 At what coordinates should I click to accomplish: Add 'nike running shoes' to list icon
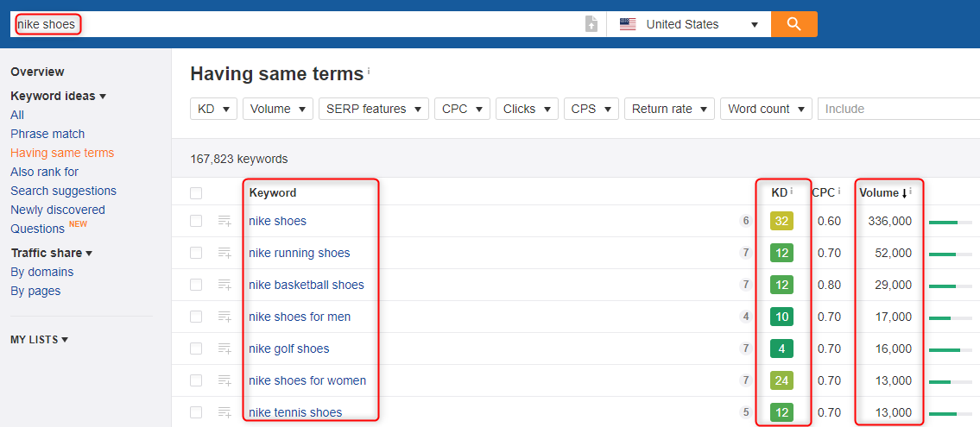click(224, 253)
